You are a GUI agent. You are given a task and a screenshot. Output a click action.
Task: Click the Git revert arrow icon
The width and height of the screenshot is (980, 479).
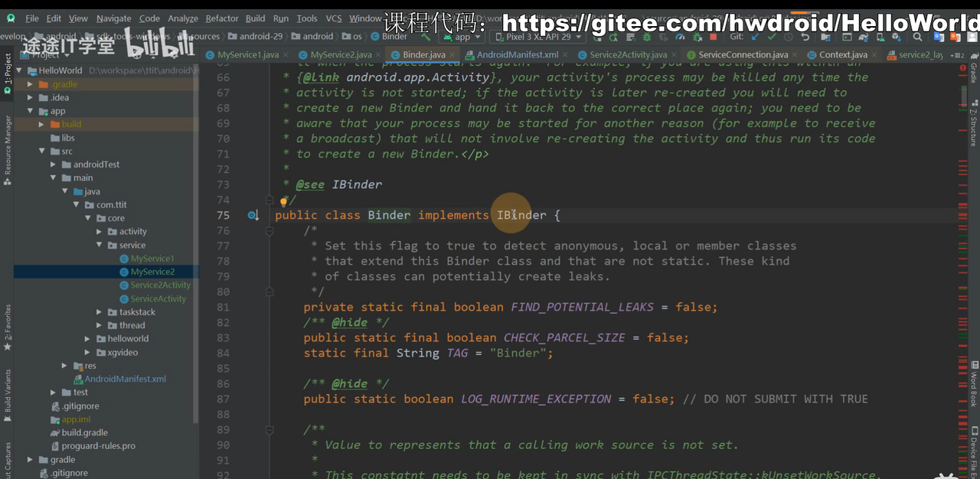805,36
